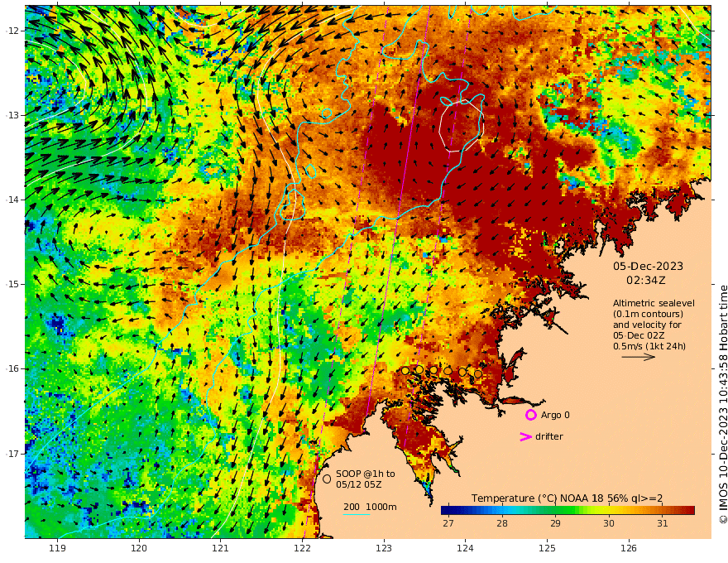Click the SOOP black circle legend marker

coord(327,479)
